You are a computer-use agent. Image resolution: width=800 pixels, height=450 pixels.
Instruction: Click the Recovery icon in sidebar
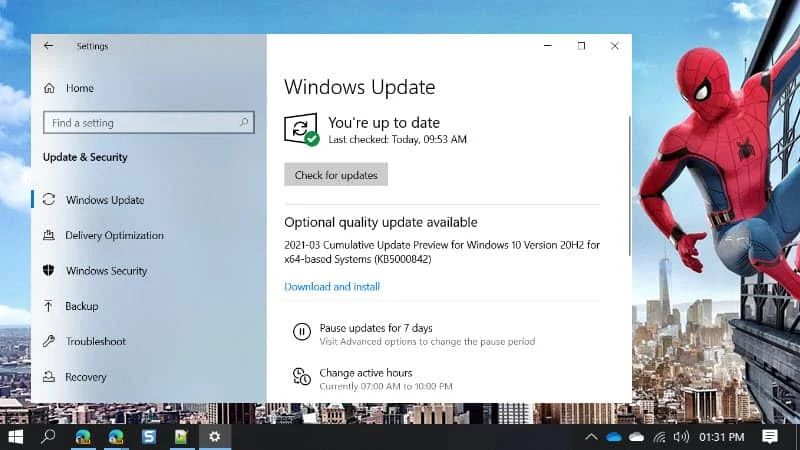pyautogui.click(x=49, y=377)
